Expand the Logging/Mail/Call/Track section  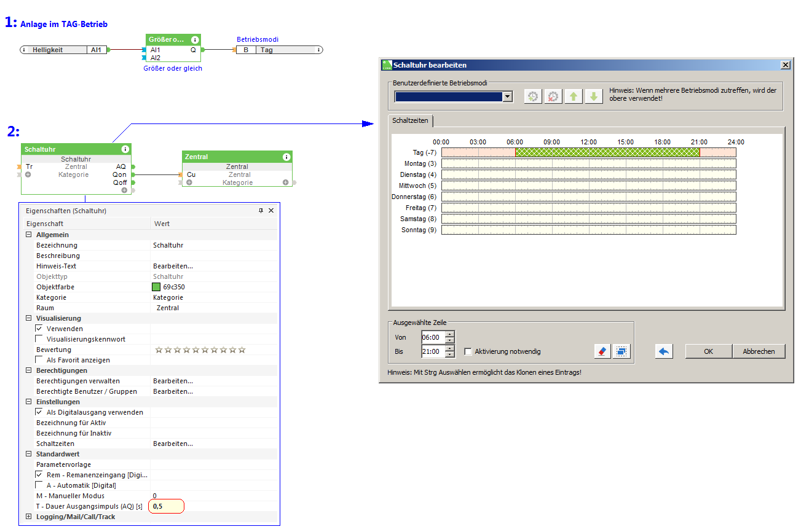[x=28, y=517]
